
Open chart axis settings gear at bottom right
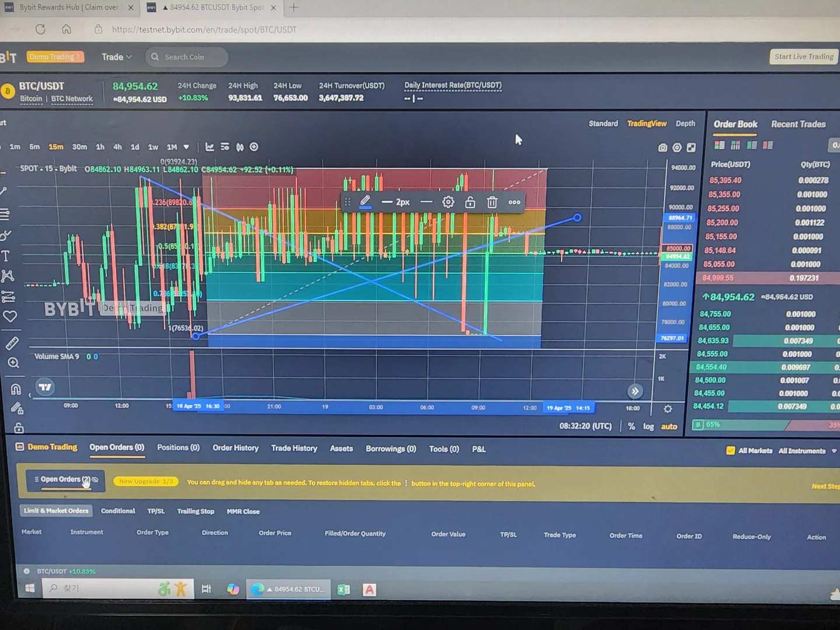click(x=668, y=409)
